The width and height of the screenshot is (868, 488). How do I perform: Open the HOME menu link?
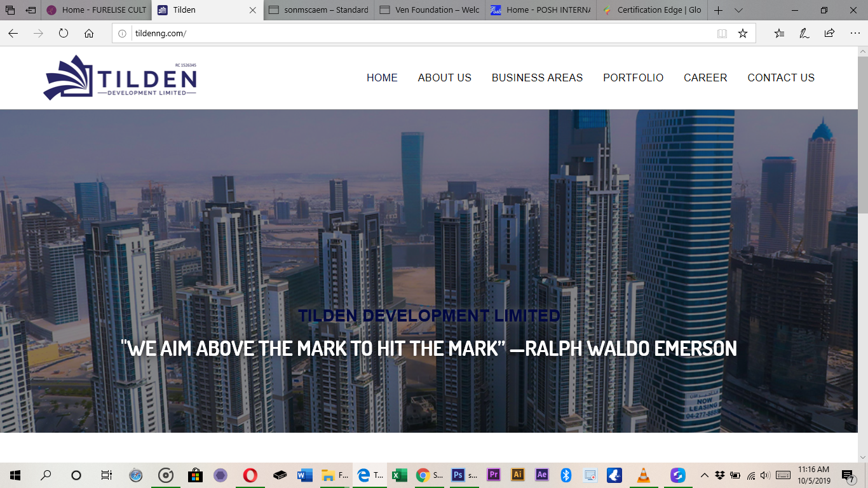click(x=382, y=78)
